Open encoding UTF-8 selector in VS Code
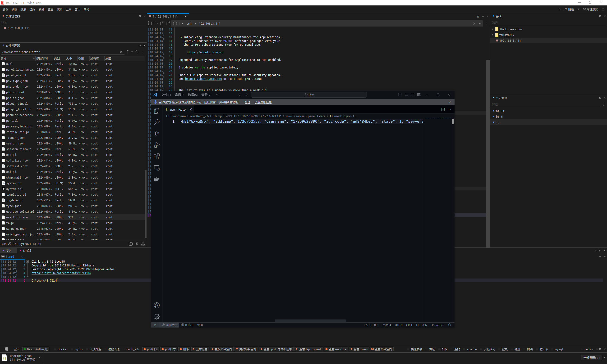607x364 pixels. coord(399,325)
